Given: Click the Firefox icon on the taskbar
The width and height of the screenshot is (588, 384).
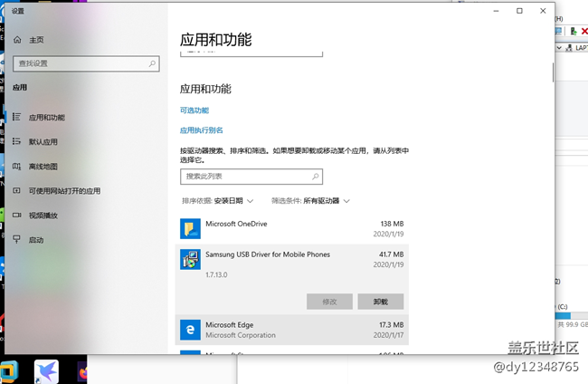Looking at the screenshot, I should point(82,373).
